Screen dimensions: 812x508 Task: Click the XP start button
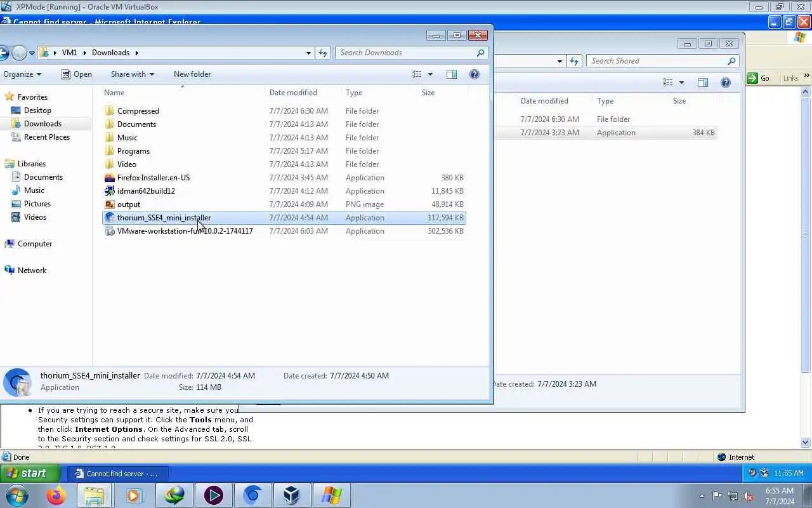30,473
